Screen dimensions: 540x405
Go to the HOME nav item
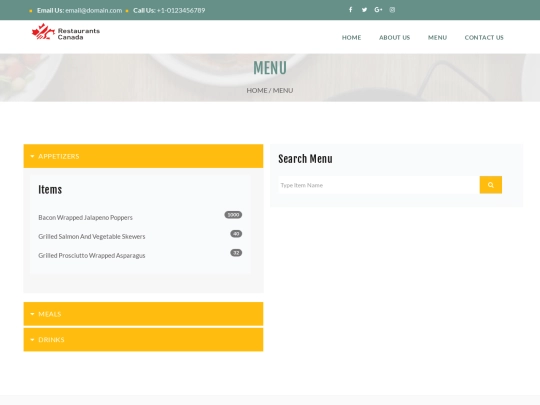pos(351,38)
